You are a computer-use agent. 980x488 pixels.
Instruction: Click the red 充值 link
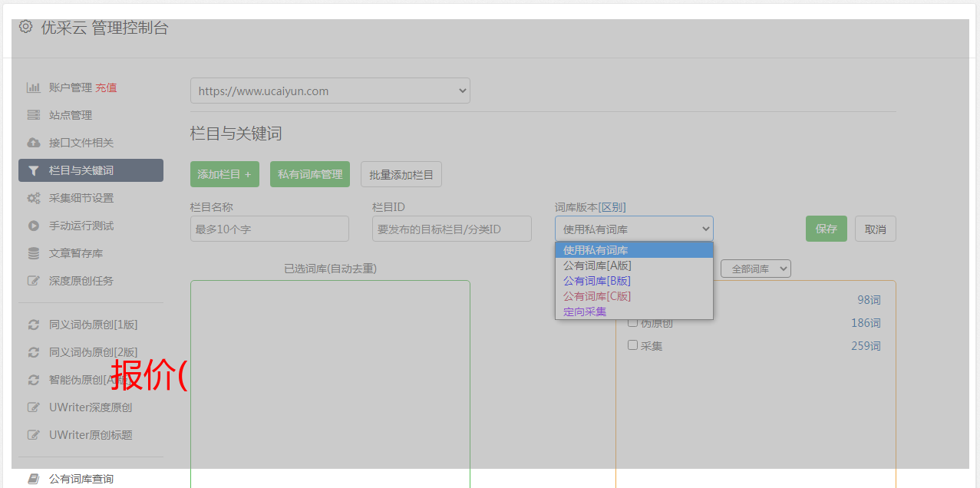pos(106,87)
